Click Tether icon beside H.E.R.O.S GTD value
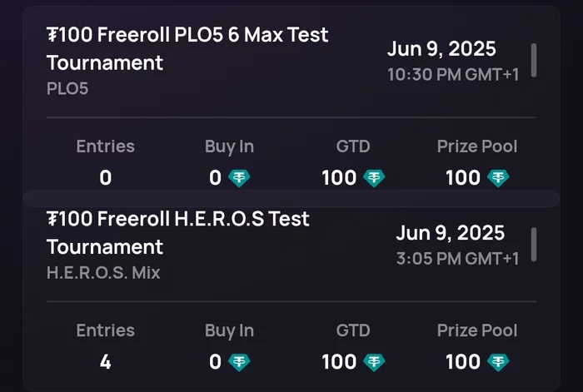This screenshot has height=392, width=583. [x=374, y=362]
